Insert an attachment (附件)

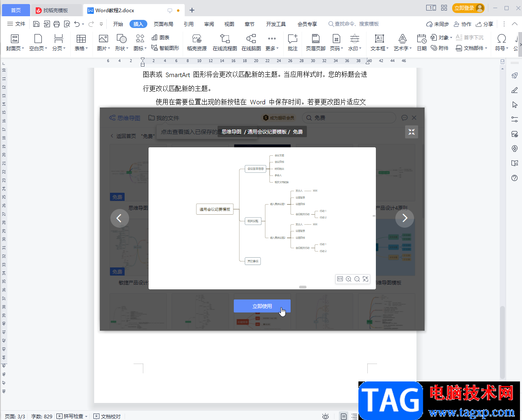tap(440, 48)
